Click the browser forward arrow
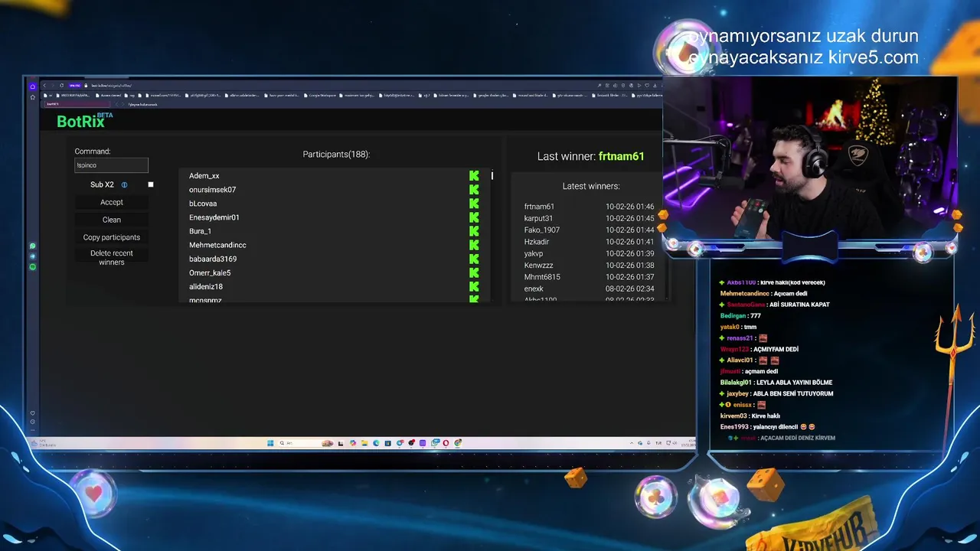 pos(53,85)
